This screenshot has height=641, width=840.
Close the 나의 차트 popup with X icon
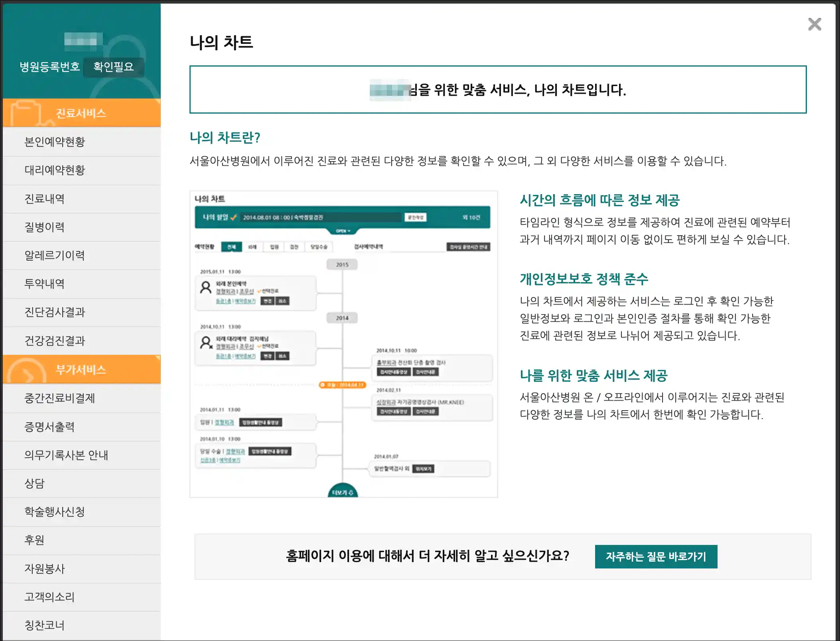coord(814,24)
